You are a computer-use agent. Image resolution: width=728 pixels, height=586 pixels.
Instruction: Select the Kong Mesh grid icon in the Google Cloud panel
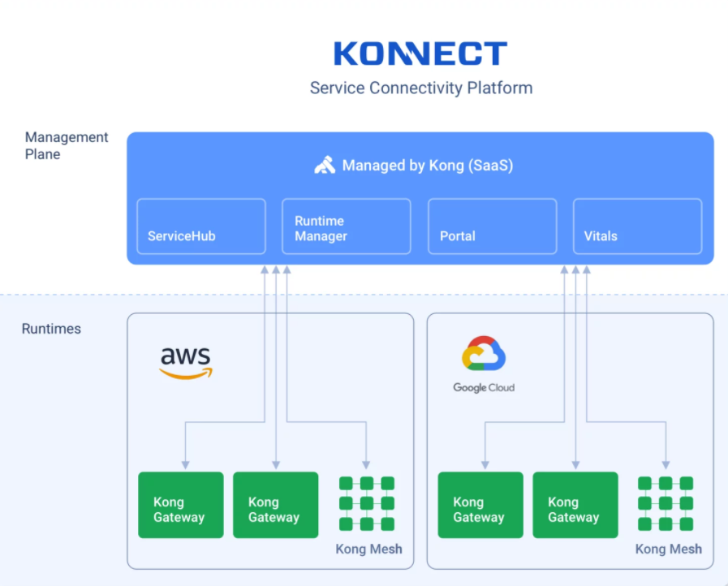(x=666, y=503)
